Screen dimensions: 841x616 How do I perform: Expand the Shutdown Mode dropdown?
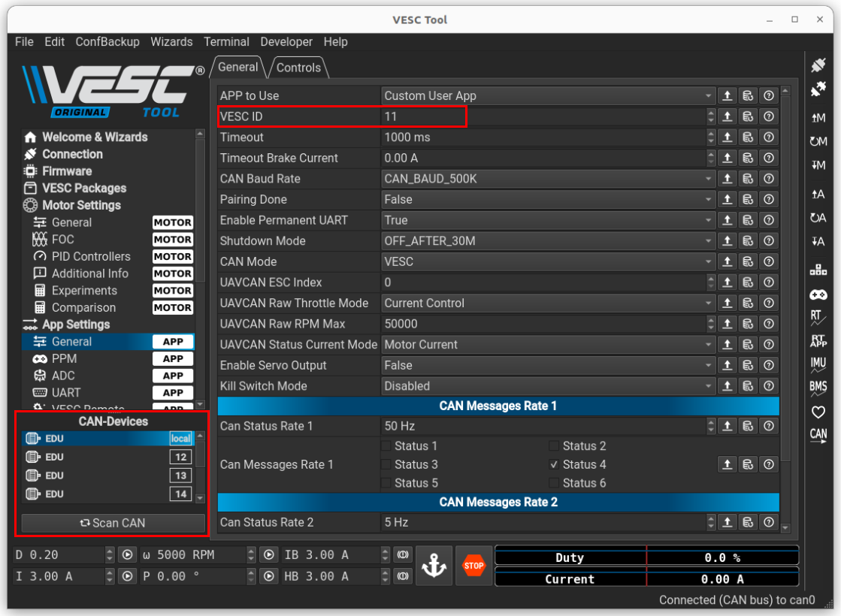[548, 241]
